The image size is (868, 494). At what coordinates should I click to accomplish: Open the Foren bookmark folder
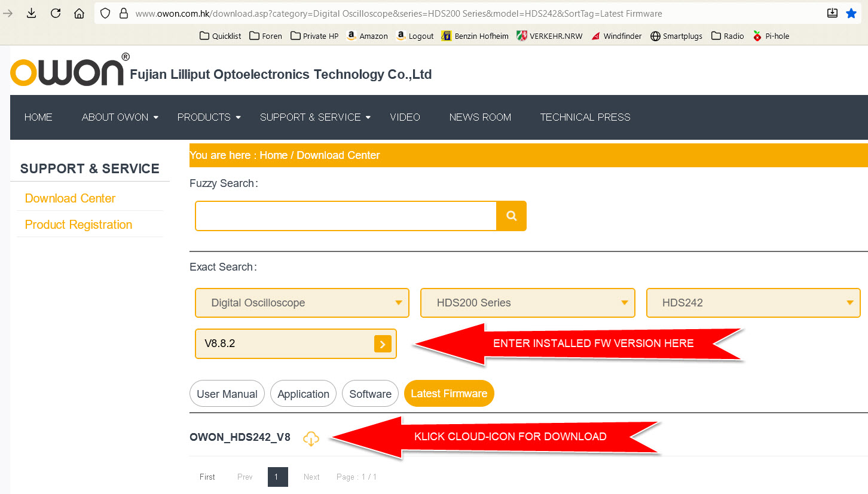click(265, 36)
